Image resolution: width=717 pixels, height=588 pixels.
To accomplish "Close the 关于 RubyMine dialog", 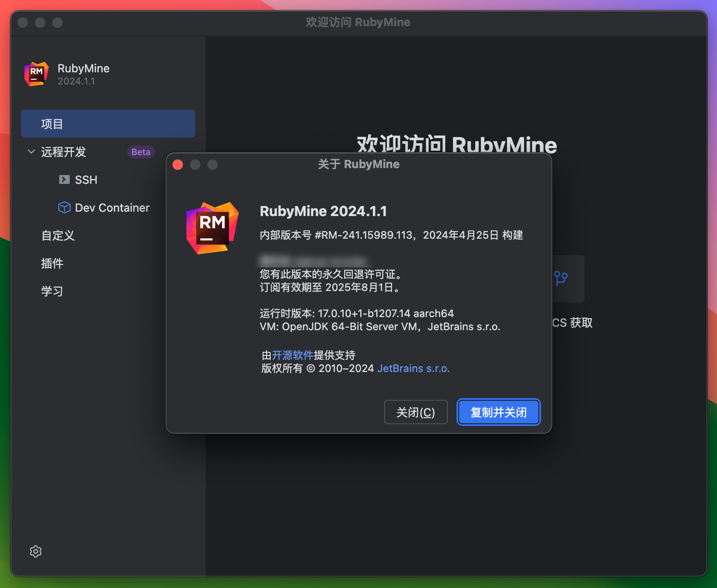I will pyautogui.click(x=178, y=165).
